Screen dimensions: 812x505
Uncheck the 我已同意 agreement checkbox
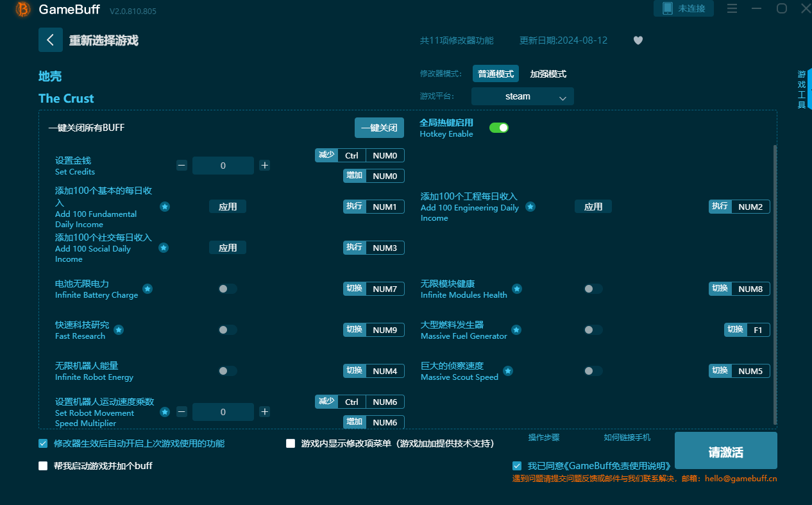tap(516, 466)
